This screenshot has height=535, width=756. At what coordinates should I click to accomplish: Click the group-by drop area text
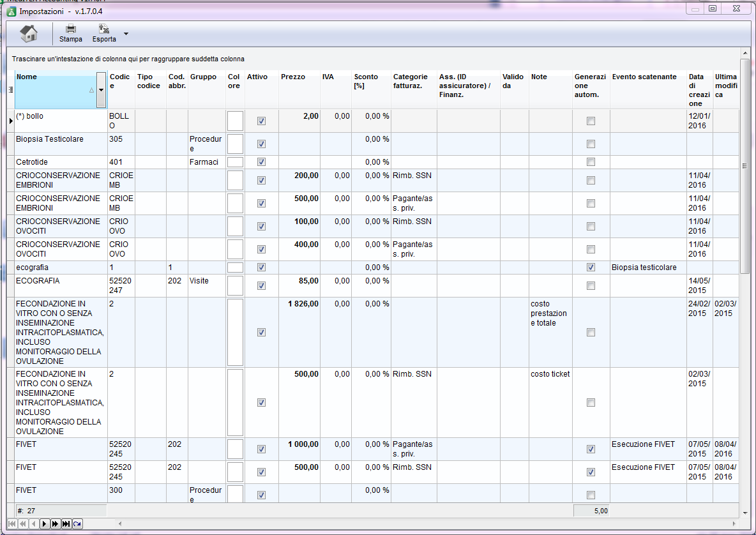point(128,59)
